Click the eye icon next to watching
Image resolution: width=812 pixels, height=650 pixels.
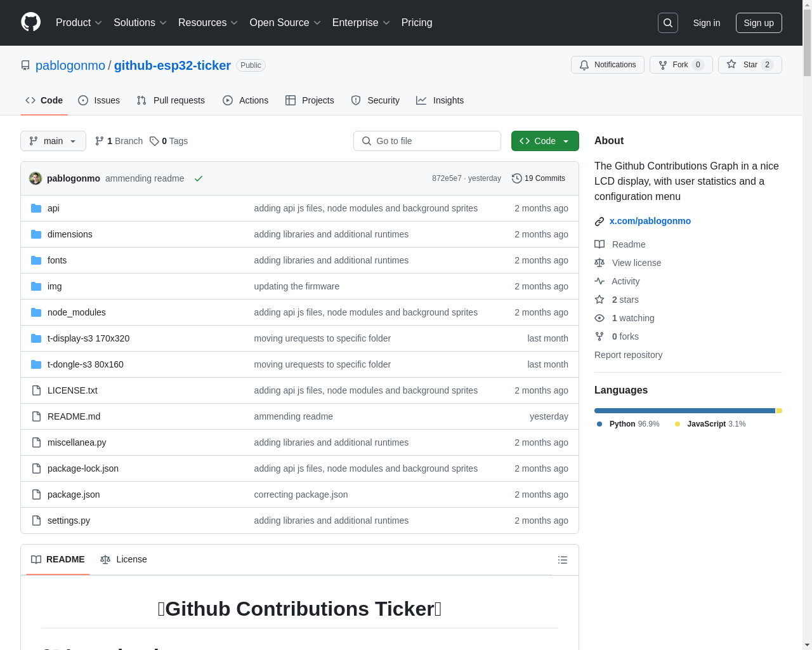[599, 318]
